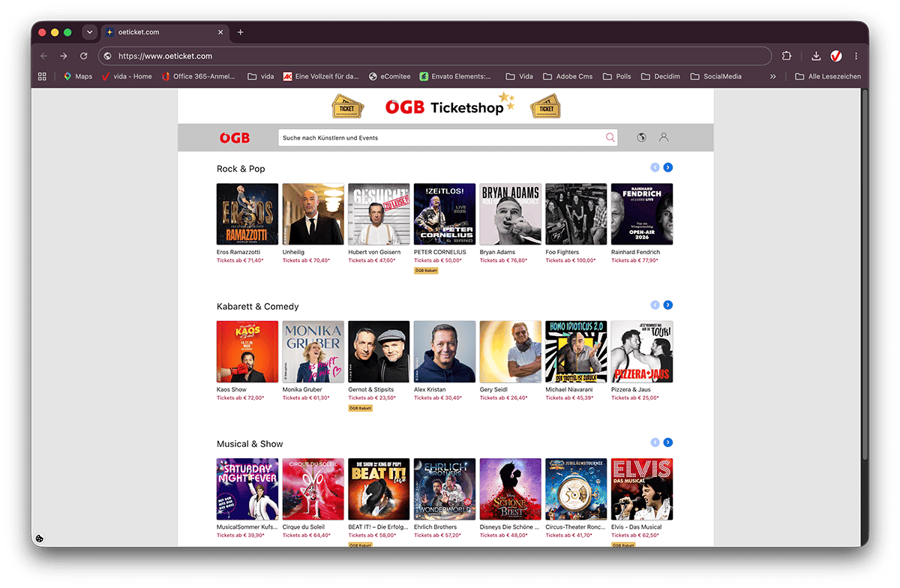Open the Foo Fighters event thumbnail
This screenshot has width=900, height=588.
pyautogui.click(x=576, y=214)
